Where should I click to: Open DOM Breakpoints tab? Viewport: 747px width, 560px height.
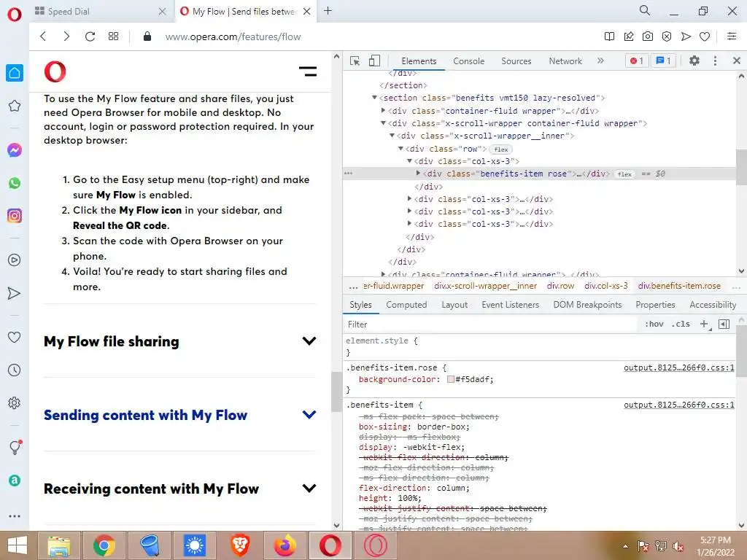point(587,305)
